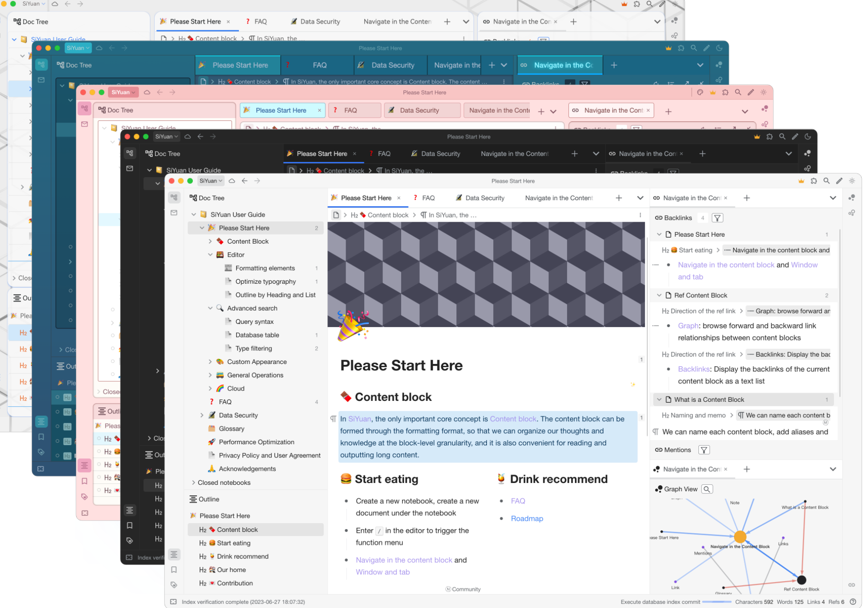The width and height of the screenshot is (868, 608).
Task: Open the Content block link in paragraph
Action: (513, 419)
